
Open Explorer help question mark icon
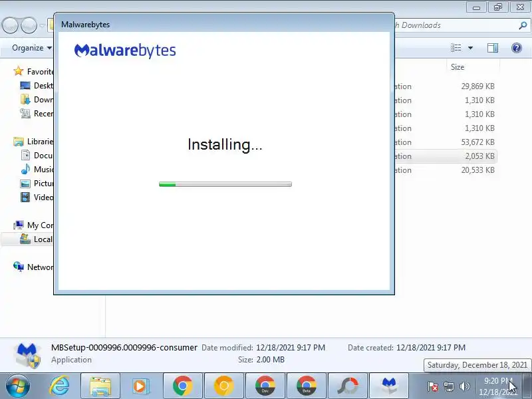(517, 48)
